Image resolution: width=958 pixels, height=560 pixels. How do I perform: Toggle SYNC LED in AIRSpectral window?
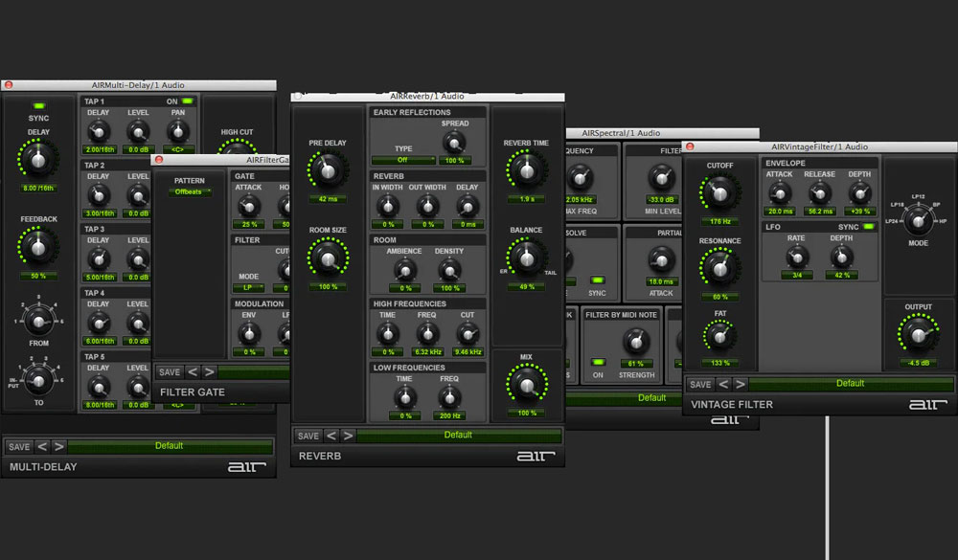(597, 280)
